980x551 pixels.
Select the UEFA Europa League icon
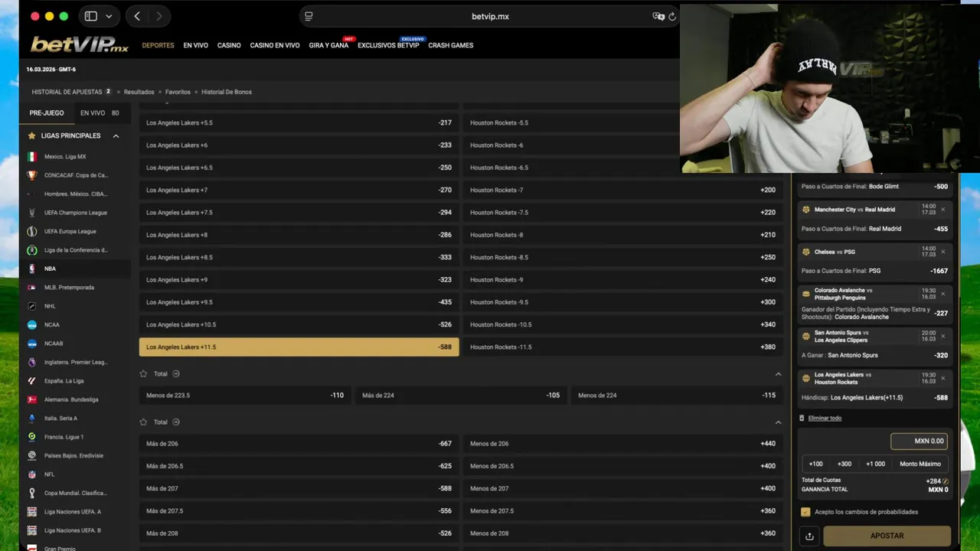click(31, 231)
